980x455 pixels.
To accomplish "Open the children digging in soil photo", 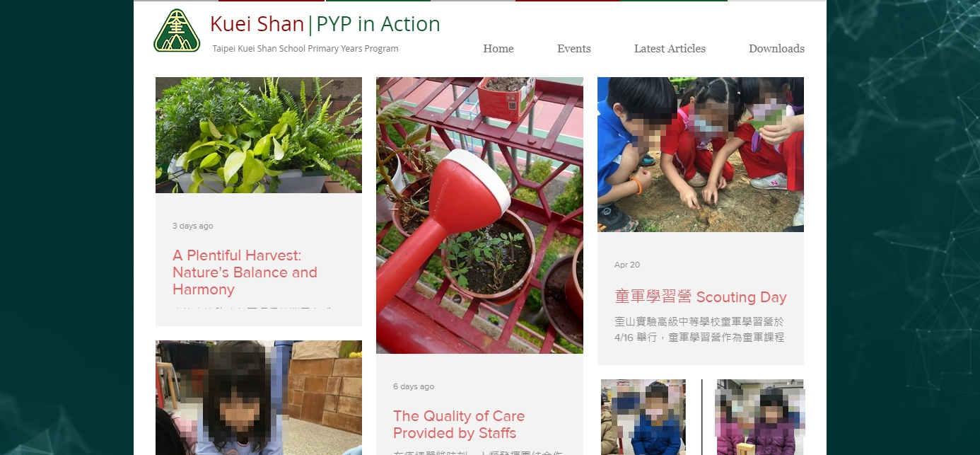I will click(701, 154).
